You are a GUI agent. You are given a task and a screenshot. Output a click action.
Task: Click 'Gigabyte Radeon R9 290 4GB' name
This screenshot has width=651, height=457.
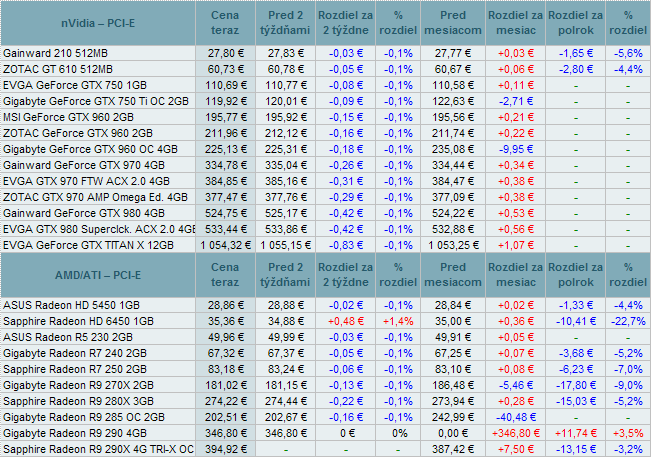[x=75, y=433]
